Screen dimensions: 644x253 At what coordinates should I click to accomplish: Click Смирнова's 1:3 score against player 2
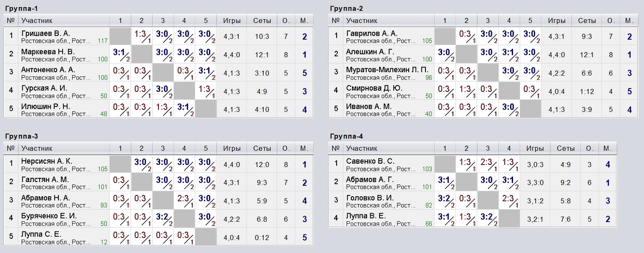466,91
